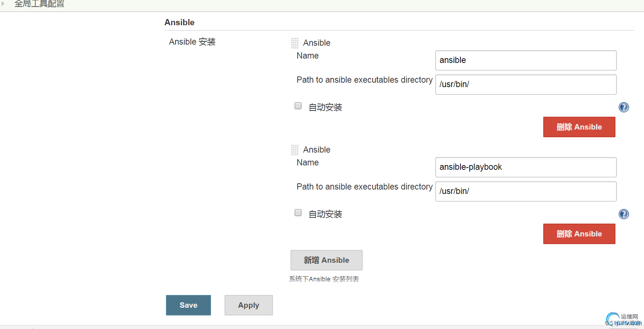The height and width of the screenshot is (329, 644).
Task: Delete the ansible-playbook installation entry
Action: tap(579, 234)
